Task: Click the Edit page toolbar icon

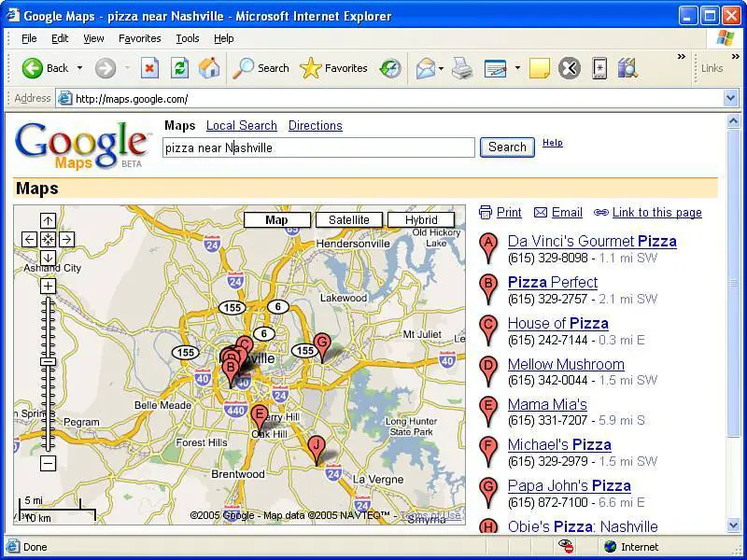Action: click(x=496, y=68)
